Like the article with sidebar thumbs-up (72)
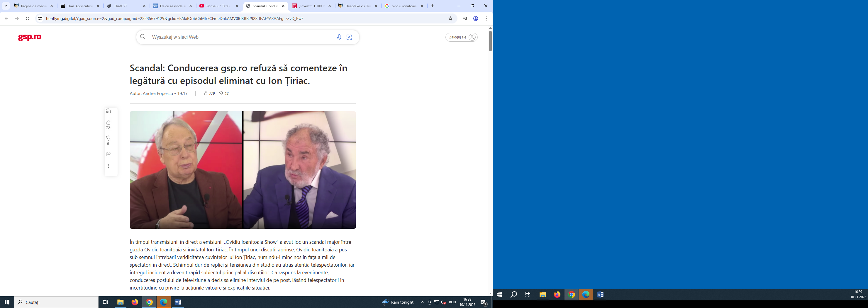Viewport: 868px width, 308px height. click(108, 122)
